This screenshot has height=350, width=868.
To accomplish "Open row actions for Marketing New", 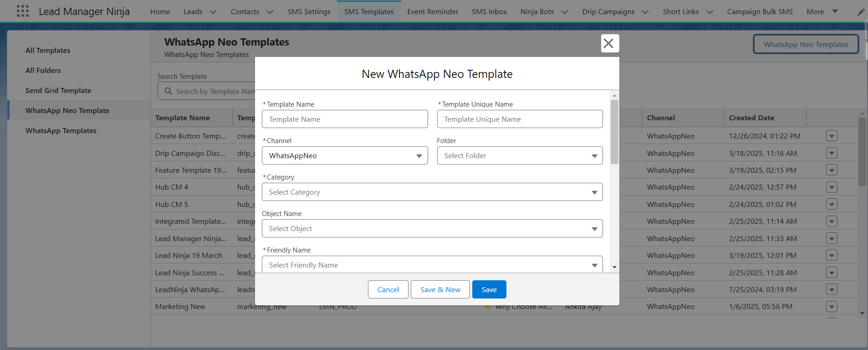I will click(832, 306).
